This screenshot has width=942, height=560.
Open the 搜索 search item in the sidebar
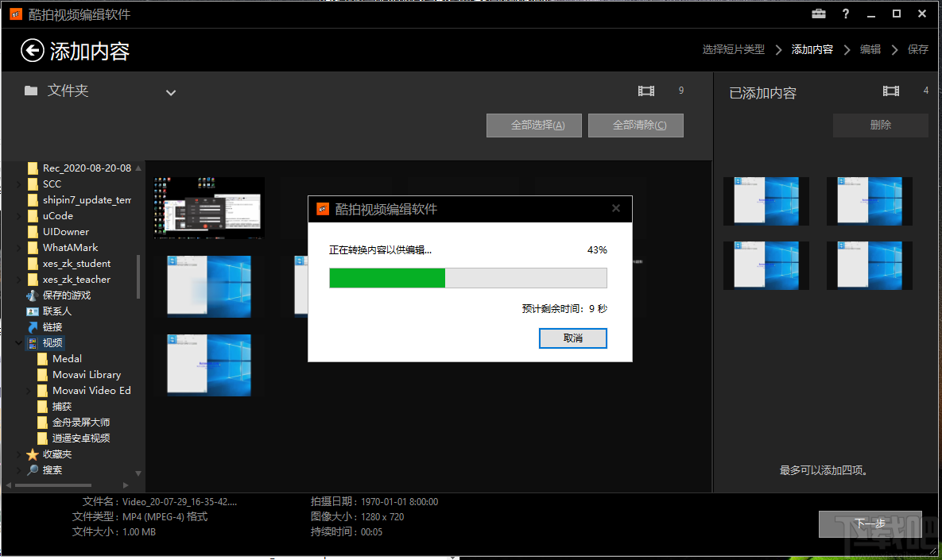click(x=52, y=469)
